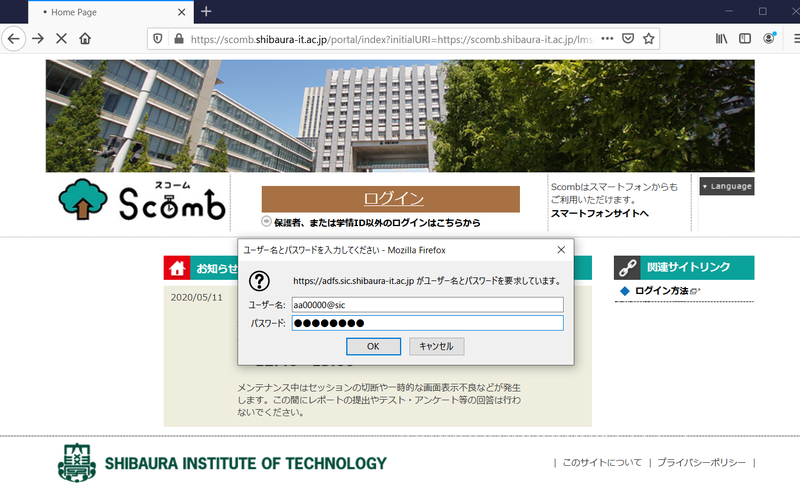Open the Language dropdown
Viewport: 800px width, 490px height.
(727, 186)
